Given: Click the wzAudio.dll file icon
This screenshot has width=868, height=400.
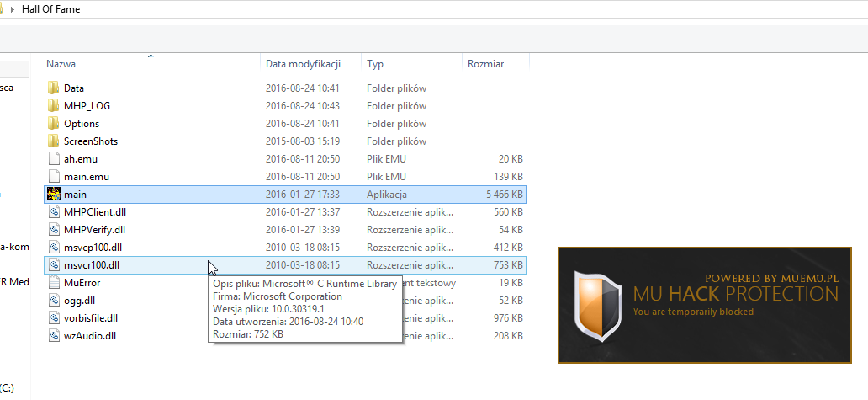Looking at the screenshot, I should pyautogui.click(x=53, y=336).
